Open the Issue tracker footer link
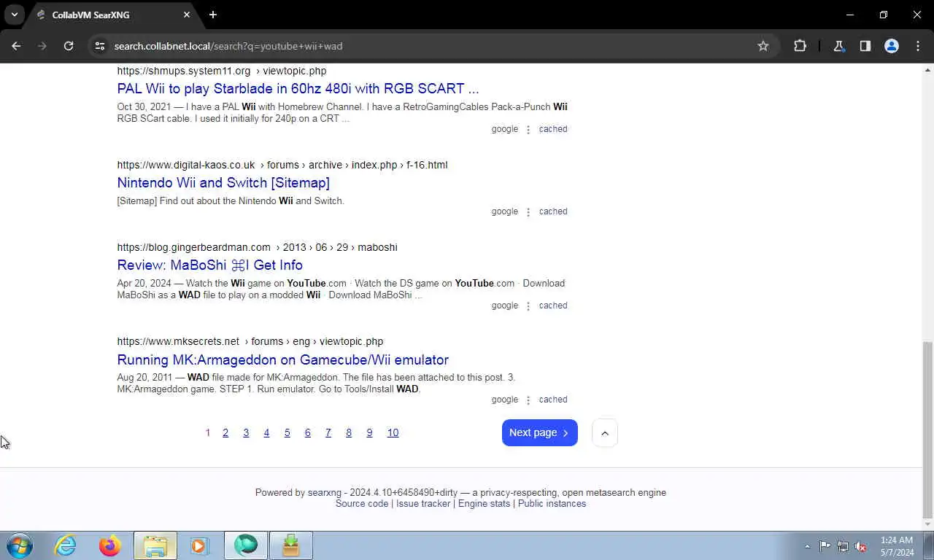934x560 pixels. pos(423,504)
